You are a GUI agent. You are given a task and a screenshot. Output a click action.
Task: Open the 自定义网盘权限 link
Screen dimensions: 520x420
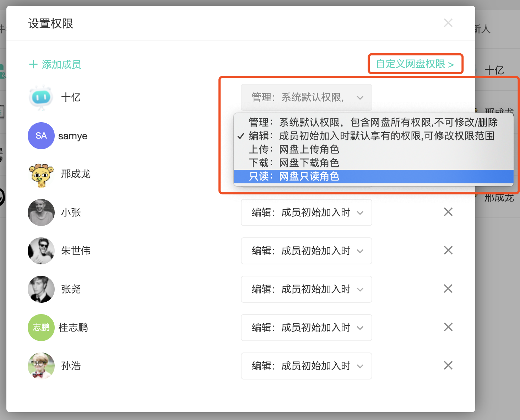415,64
